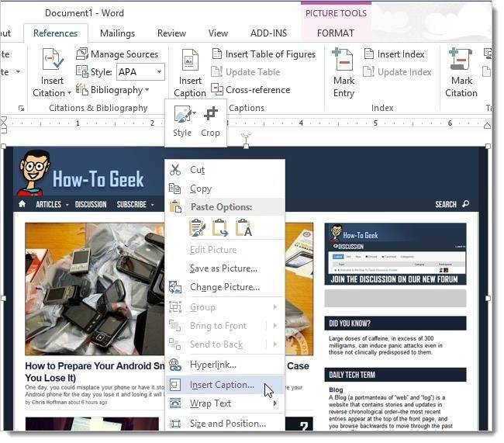Click DISCUSSION in the webpage navbar
This screenshot has width=504, height=443.
pos(91,204)
